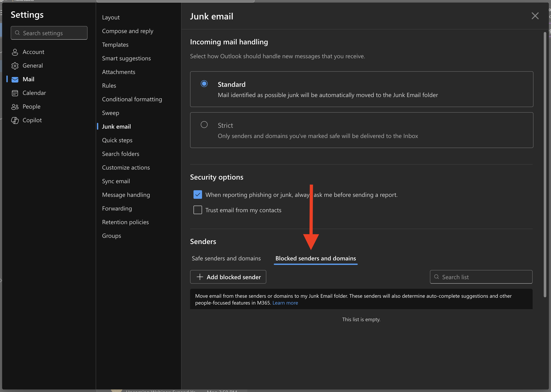The width and height of the screenshot is (551, 392).
Task: Switch to Blocked senders and domains tab
Action: coord(316,258)
